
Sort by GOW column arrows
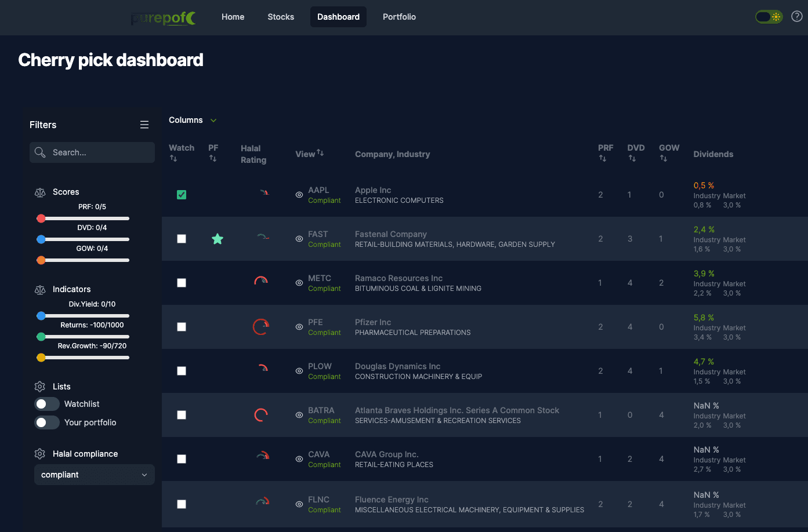coord(664,158)
